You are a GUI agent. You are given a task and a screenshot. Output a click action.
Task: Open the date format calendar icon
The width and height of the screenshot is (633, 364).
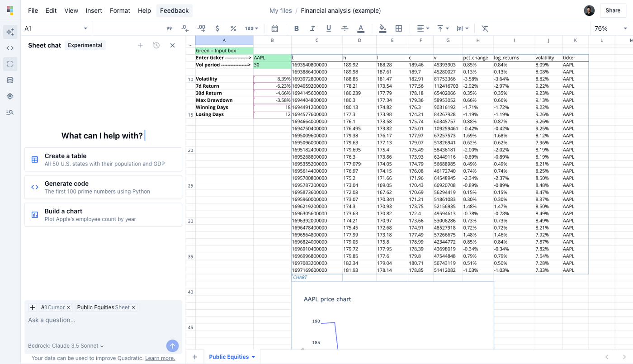coord(274,28)
